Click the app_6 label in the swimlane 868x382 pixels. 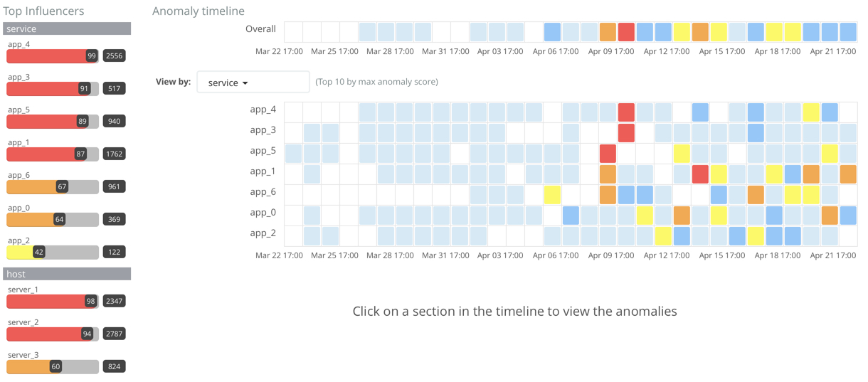coord(263,192)
